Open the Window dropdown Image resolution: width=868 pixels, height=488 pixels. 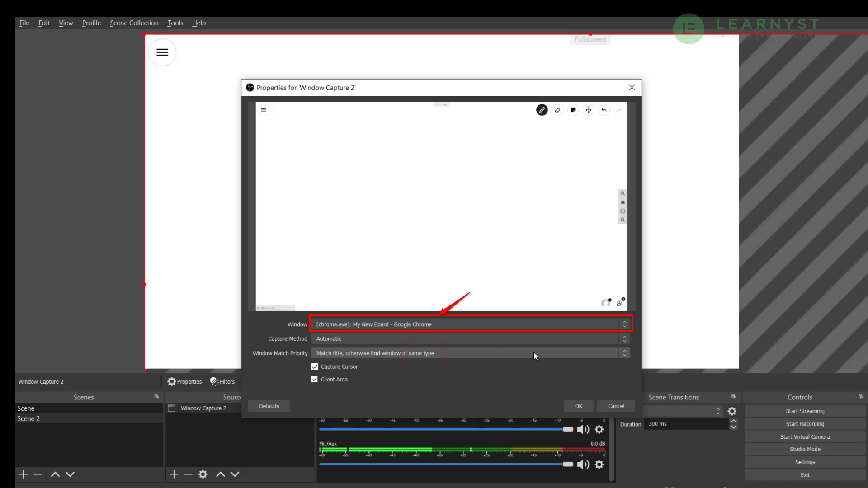click(x=471, y=324)
